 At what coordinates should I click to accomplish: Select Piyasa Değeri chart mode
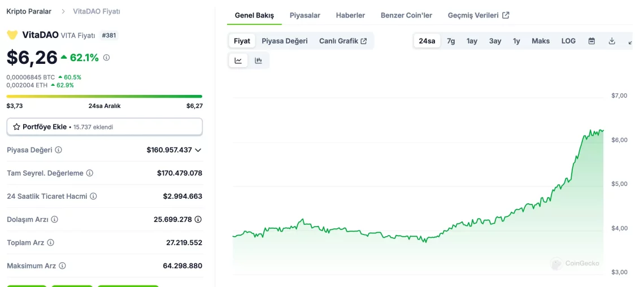click(285, 41)
